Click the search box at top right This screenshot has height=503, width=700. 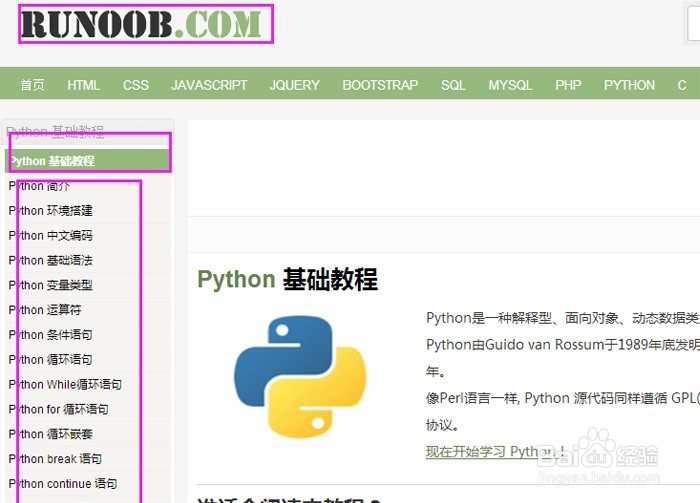tap(693, 23)
